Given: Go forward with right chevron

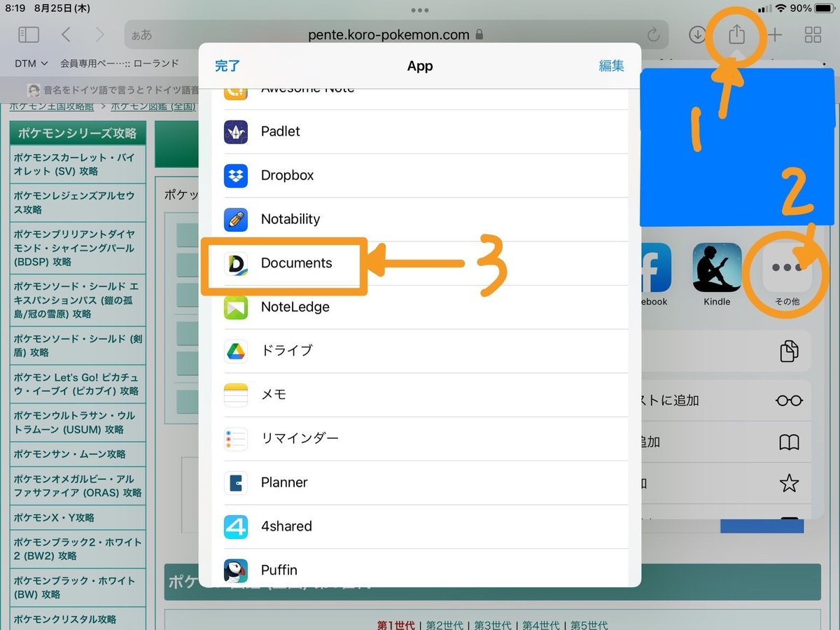Looking at the screenshot, I should click(x=99, y=35).
